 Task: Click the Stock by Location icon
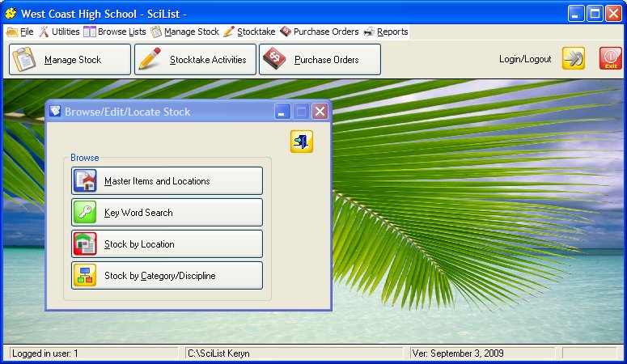coord(86,243)
